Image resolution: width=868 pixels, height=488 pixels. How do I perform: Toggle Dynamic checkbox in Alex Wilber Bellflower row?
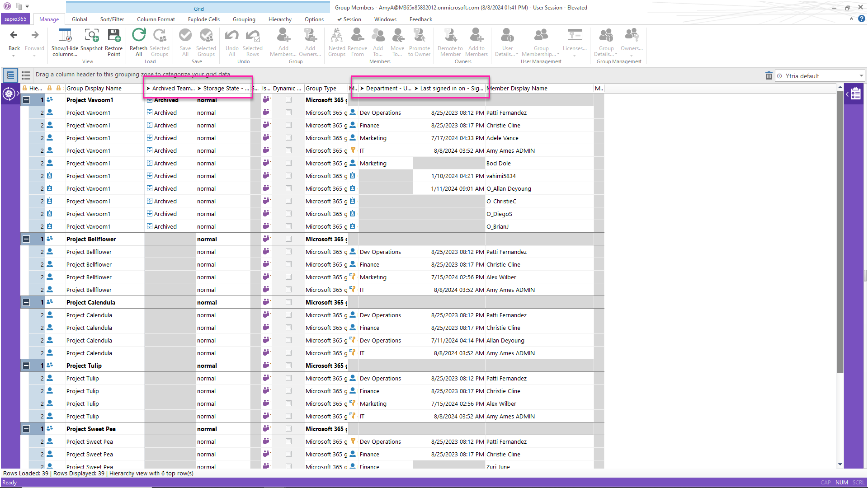click(288, 277)
